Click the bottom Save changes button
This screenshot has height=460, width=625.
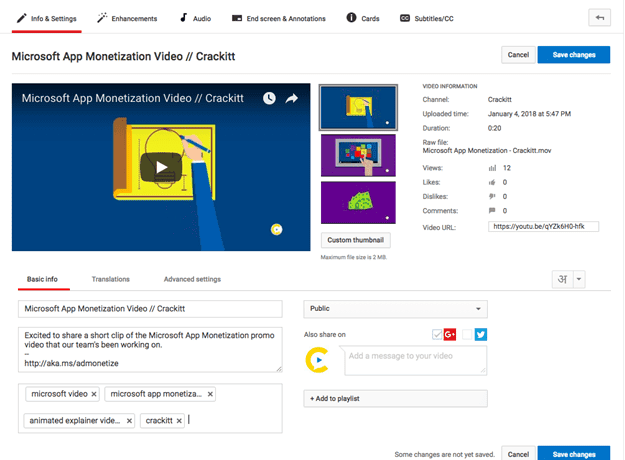pos(574,454)
